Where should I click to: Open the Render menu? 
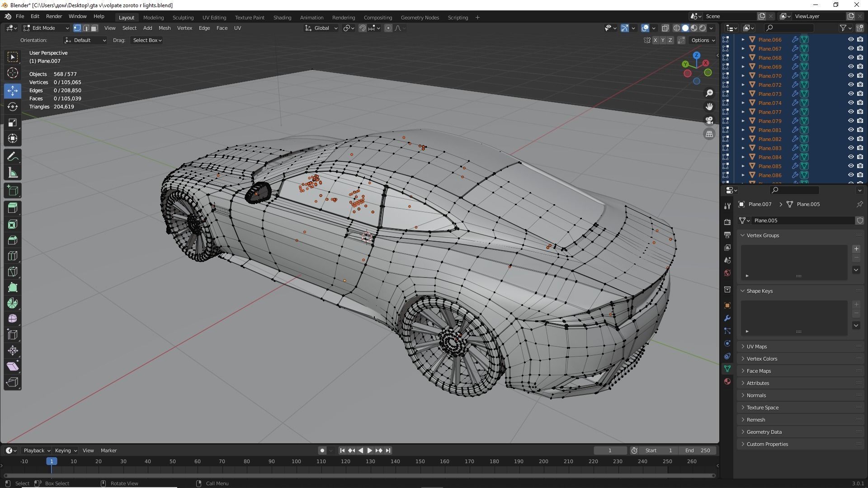(54, 16)
